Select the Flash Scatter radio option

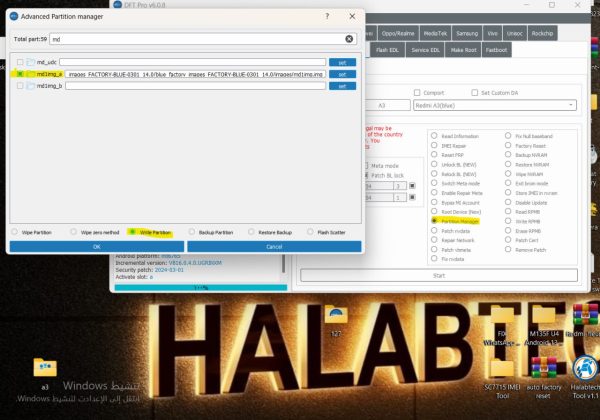[310, 232]
